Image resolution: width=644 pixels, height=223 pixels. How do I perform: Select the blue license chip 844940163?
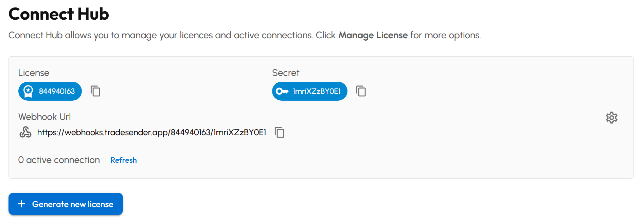click(50, 91)
